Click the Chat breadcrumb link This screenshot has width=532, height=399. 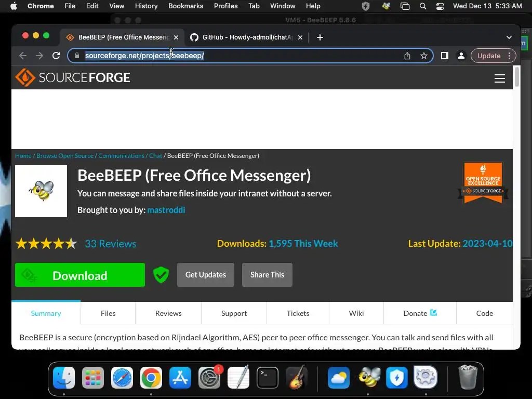[156, 156]
